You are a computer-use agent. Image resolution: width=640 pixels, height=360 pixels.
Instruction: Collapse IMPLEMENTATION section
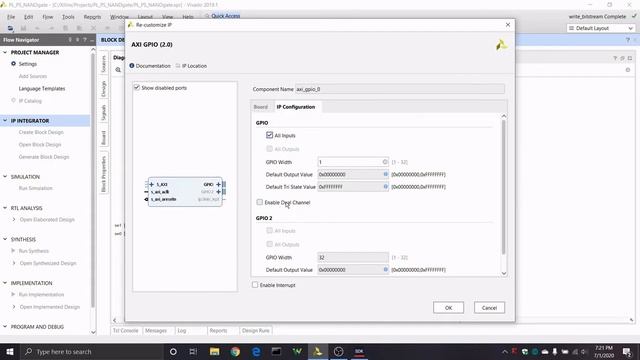tap(5, 283)
